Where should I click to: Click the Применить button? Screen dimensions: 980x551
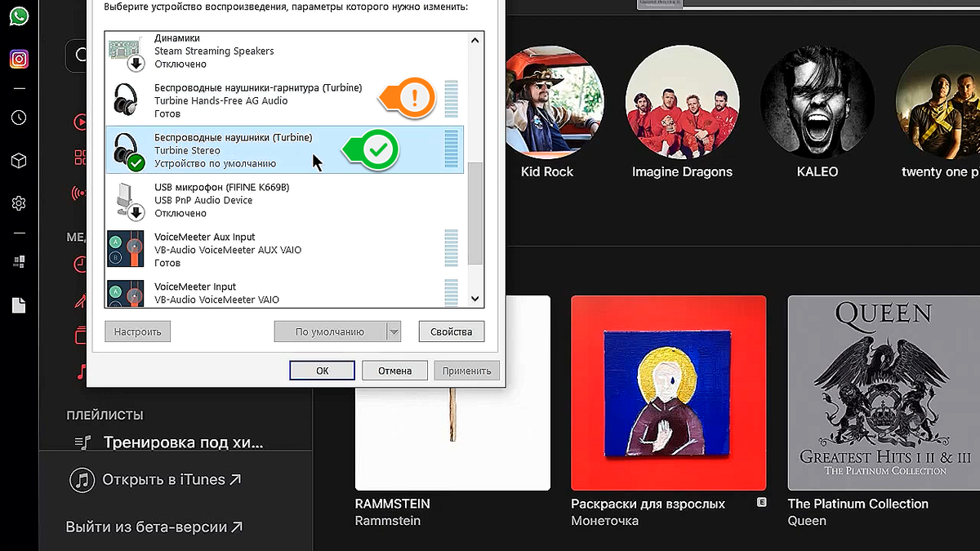(466, 371)
